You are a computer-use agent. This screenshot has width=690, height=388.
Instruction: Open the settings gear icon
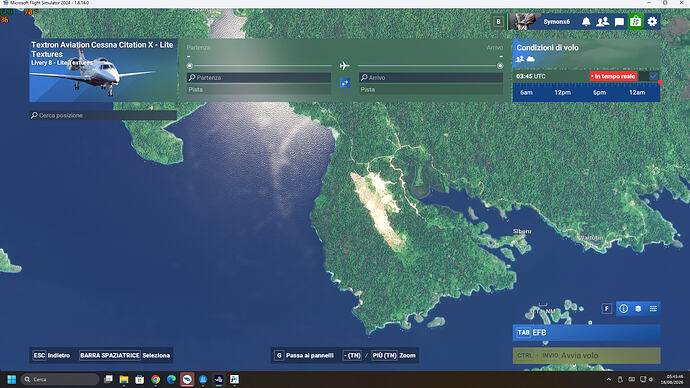tap(652, 22)
